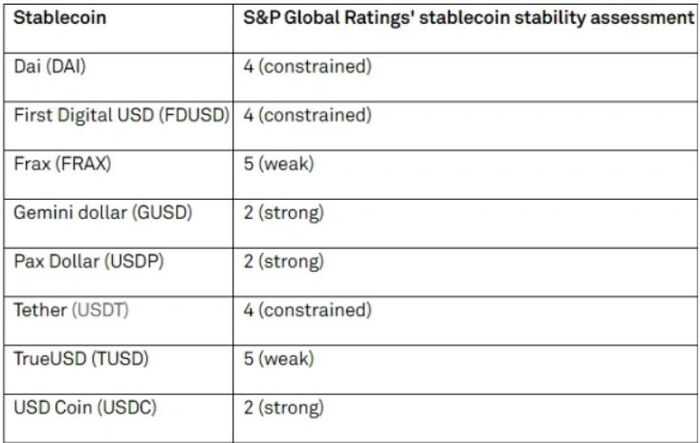This screenshot has height=443, width=700.
Task: Select the Gemini dollar (GUSD) cell
Action: [x=103, y=213]
